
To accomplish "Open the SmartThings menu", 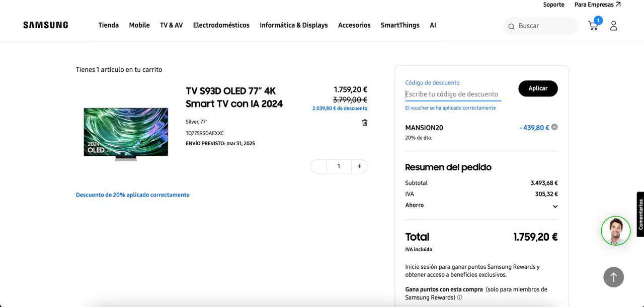I will coord(400,25).
